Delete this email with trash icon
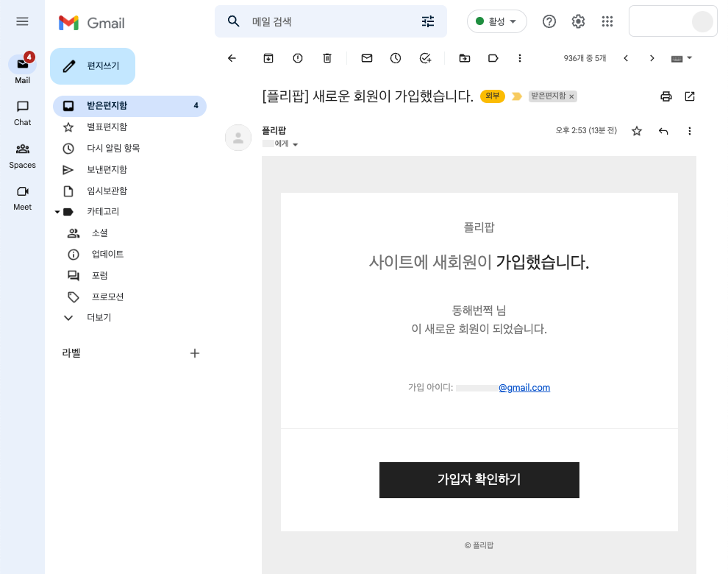This screenshot has height=574, width=728. [327, 58]
